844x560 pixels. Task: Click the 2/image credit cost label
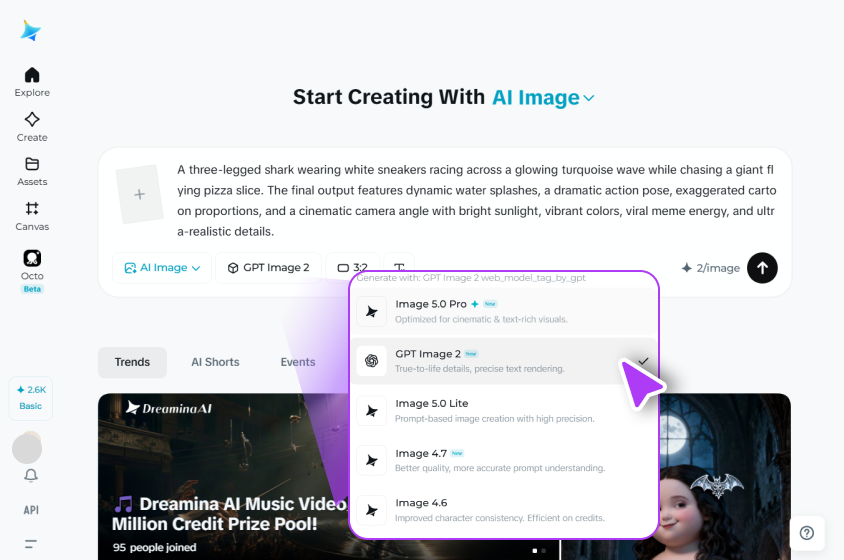[x=711, y=268]
